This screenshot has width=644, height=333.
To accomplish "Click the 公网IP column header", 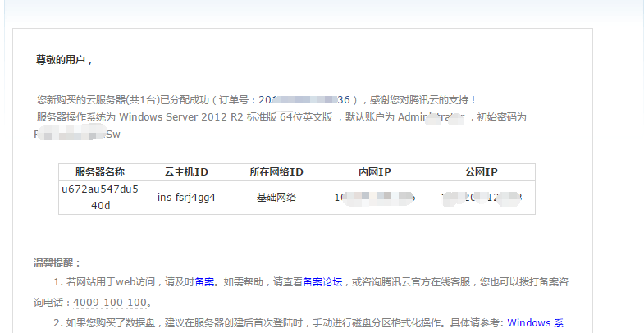I will click(x=482, y=172).
